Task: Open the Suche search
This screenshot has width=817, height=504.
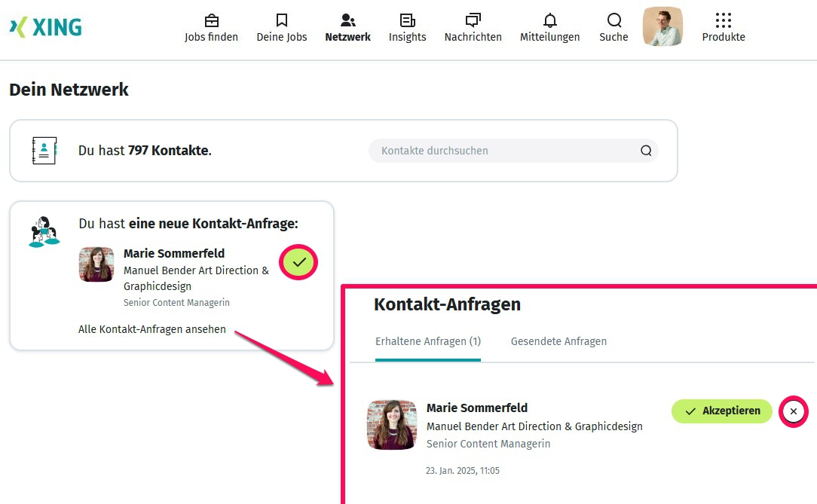Action: click(613, 26)
